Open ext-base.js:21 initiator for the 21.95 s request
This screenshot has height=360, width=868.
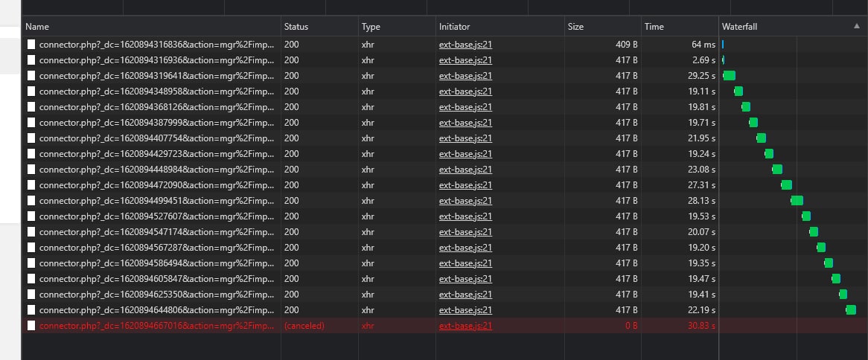coord(465,138)
